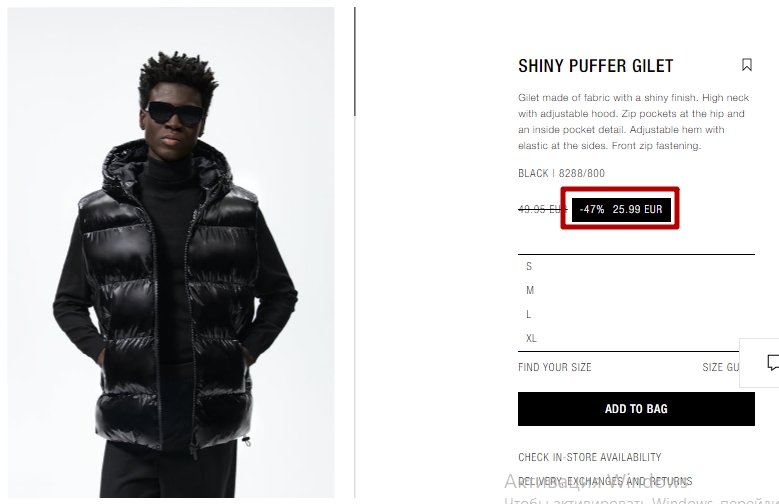Click the Shiny Puffer Gilet title
Screen dimensions: 779x504
pos(596,66)
